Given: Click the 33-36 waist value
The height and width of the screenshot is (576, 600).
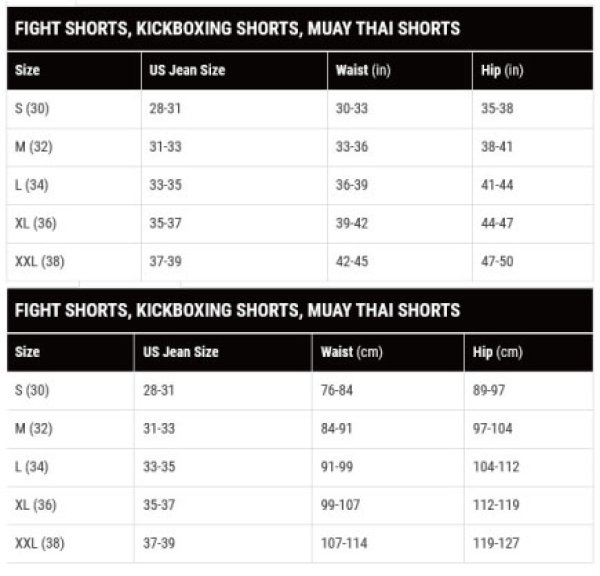Looking at the screenshot, I should [x=352, y=146].
